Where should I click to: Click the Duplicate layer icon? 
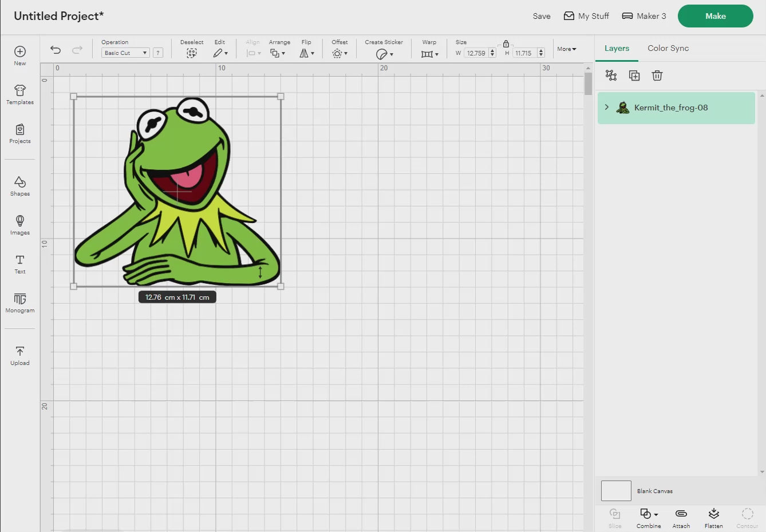[634, 76]
